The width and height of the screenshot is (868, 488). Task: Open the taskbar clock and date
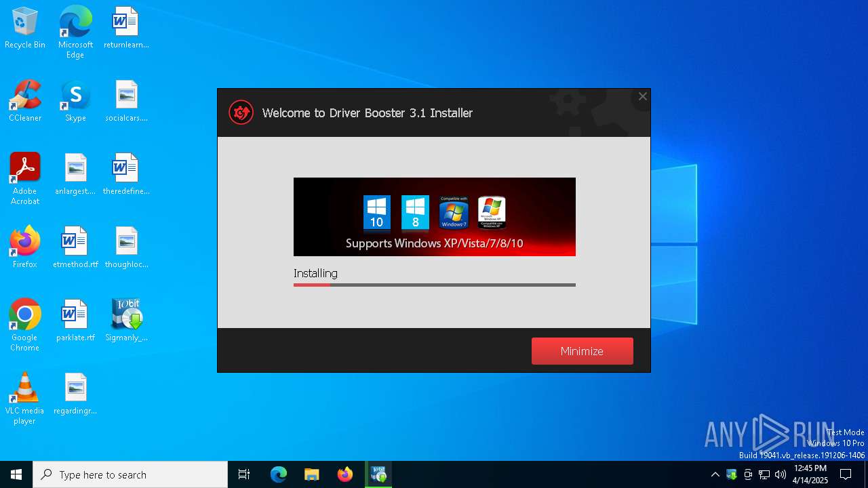pos(810,474)
